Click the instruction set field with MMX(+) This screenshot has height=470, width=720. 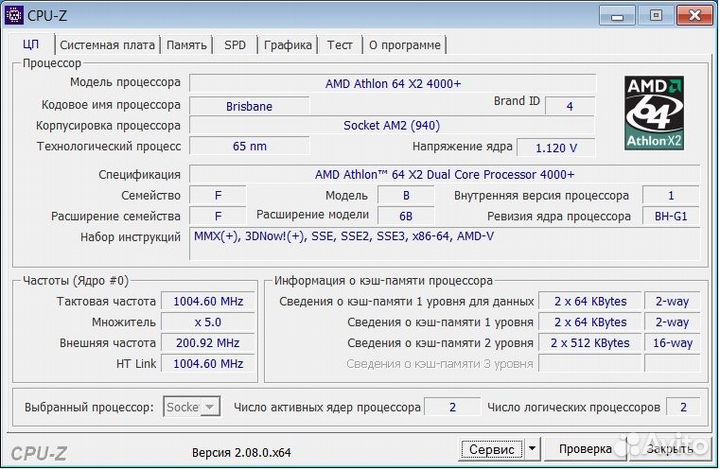pos(444,244)
